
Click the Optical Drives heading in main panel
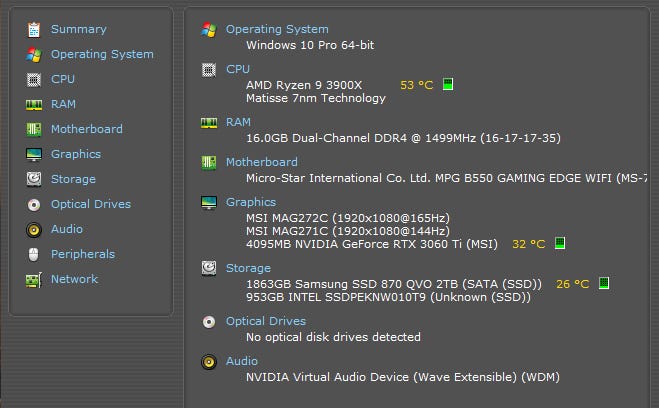click(x=265, y=321)
